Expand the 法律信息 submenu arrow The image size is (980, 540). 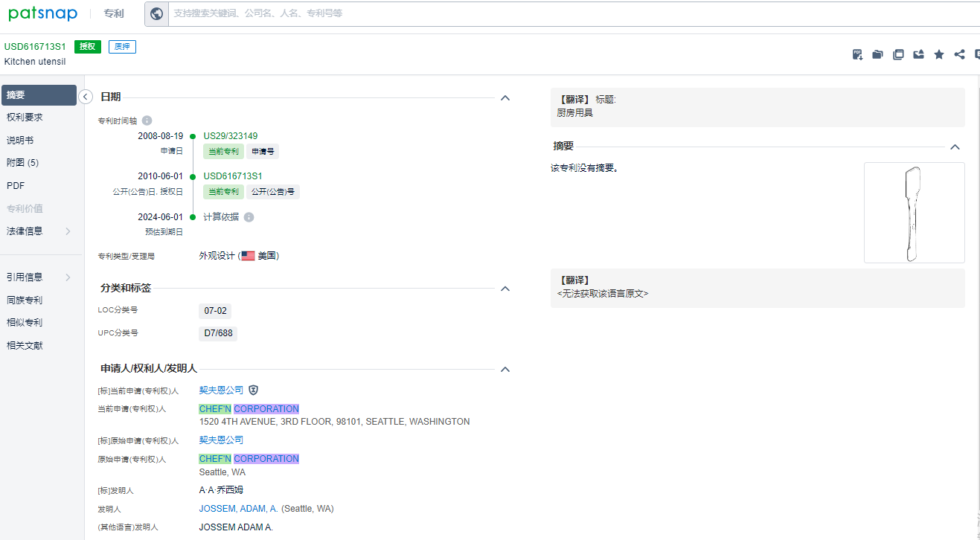[68, 231]
